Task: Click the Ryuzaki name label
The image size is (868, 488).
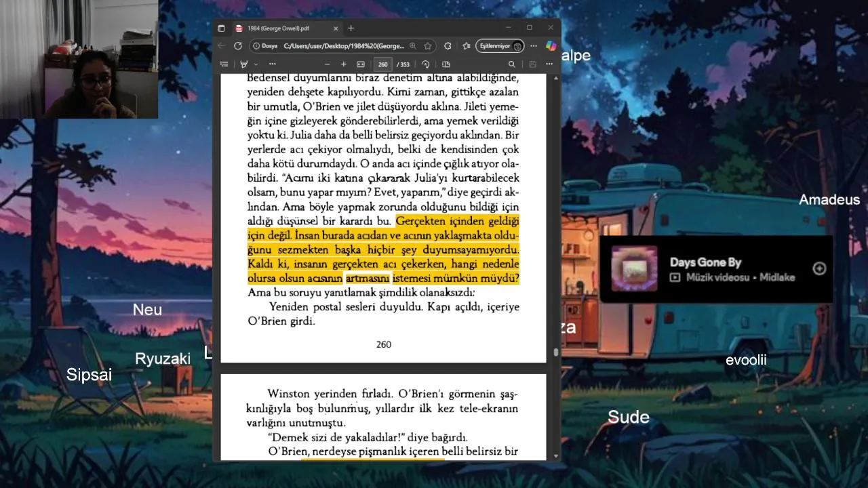Action: point(162,359)
